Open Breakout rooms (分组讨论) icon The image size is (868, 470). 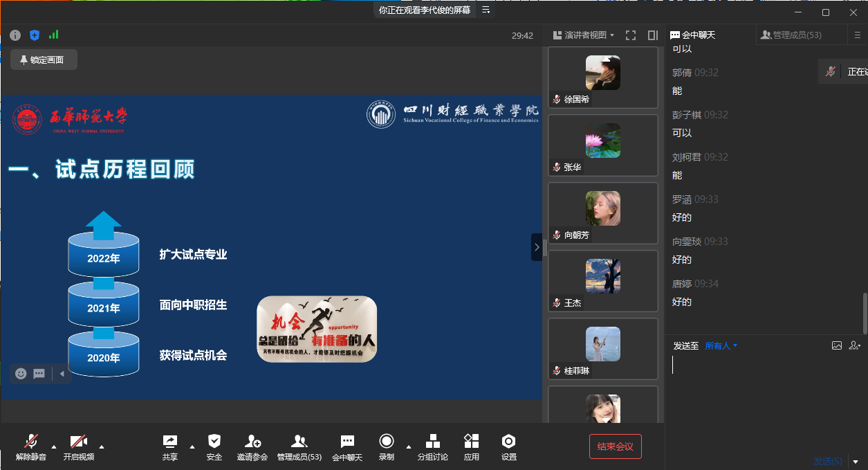point(432,442)
